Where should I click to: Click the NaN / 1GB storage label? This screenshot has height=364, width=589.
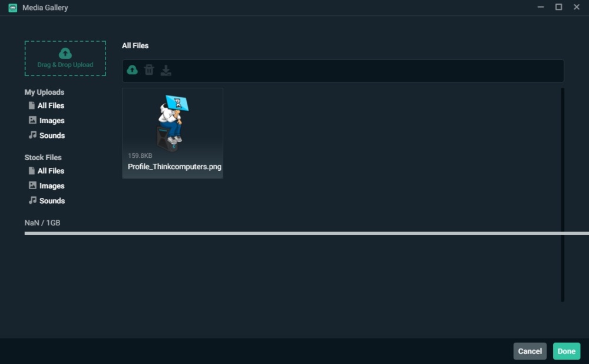tap(42, 223)
